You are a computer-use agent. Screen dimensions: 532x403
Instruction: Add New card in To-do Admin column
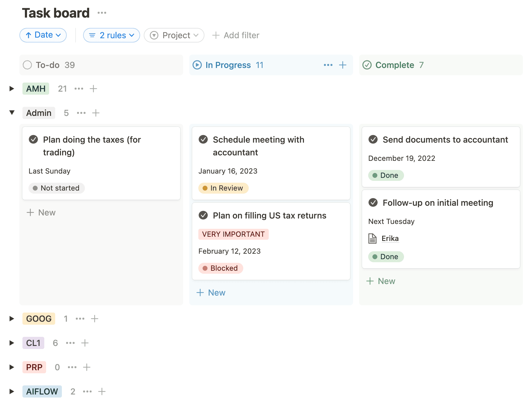41,212
